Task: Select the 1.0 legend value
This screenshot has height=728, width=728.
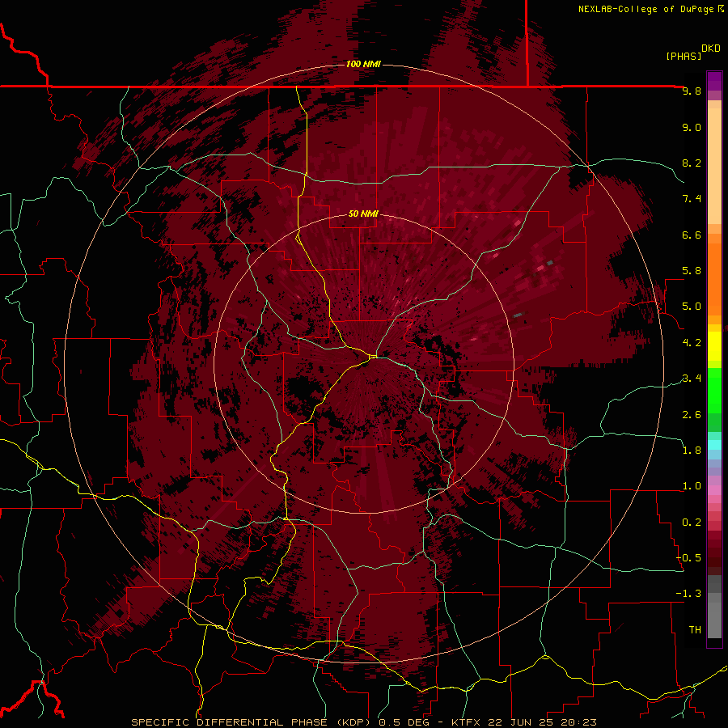Action: 692,486
